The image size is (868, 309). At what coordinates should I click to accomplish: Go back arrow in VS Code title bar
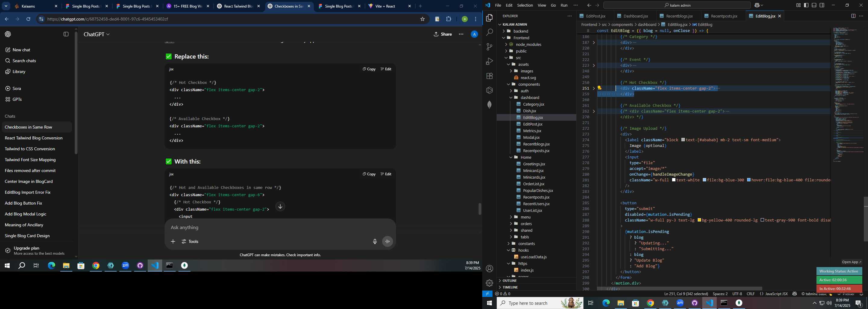tap(589, 5)
